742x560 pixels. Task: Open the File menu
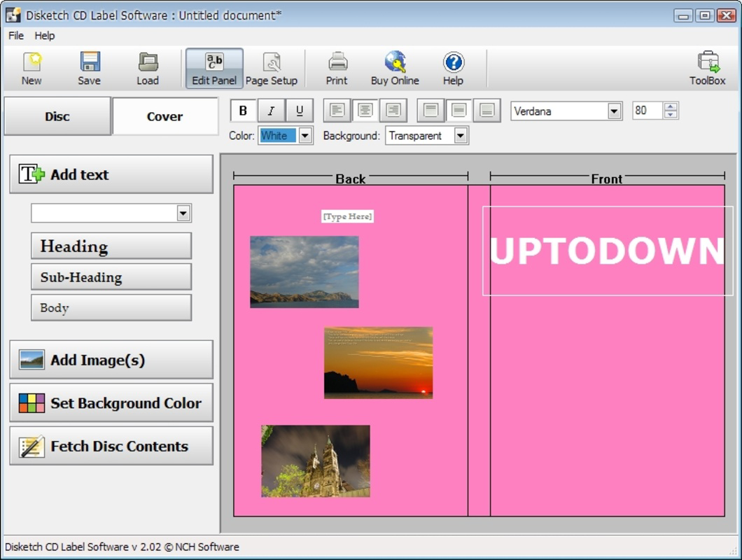[15, 35]
